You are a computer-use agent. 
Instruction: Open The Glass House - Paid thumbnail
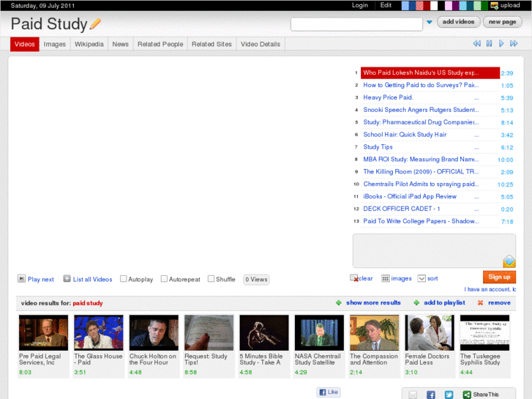[x=98, y=332]
